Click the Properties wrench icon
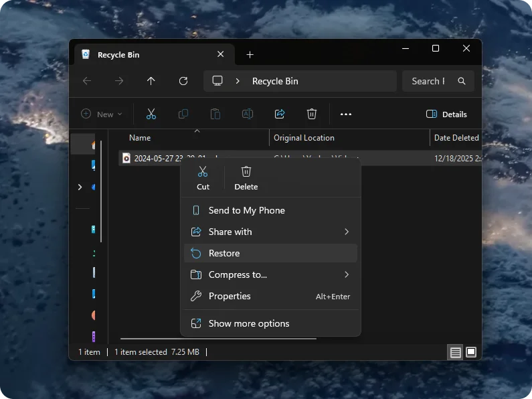Image resolution: width=532 pixels, height=399 pixels. [196, 296]
